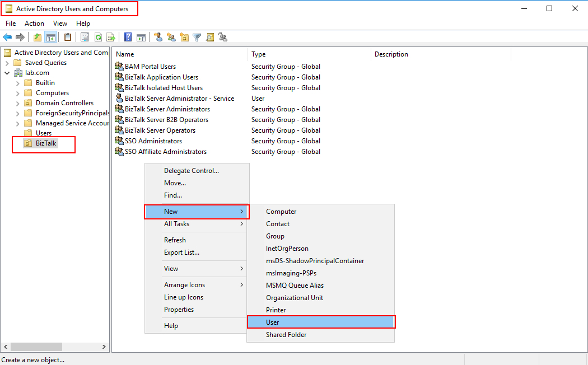Choose Printer from the New submenu
Viewport: 588px width, 365px height.
[x=321, y=310]
